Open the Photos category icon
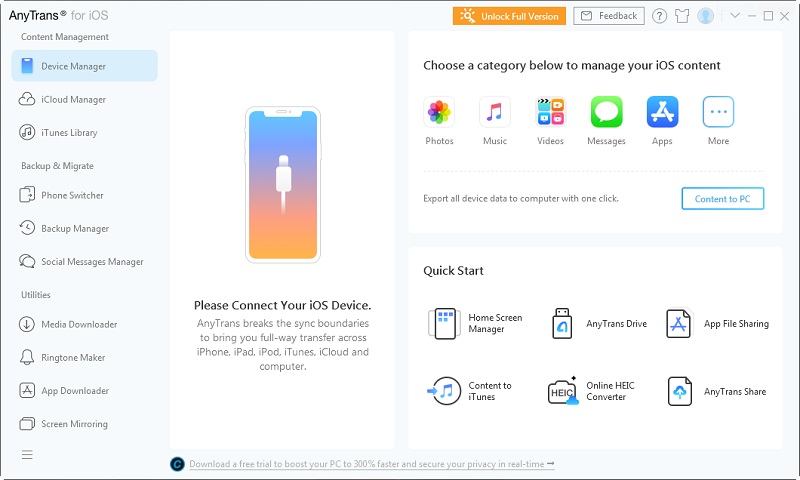The height and width of the screenshot is (480, 800). (439, 112)
